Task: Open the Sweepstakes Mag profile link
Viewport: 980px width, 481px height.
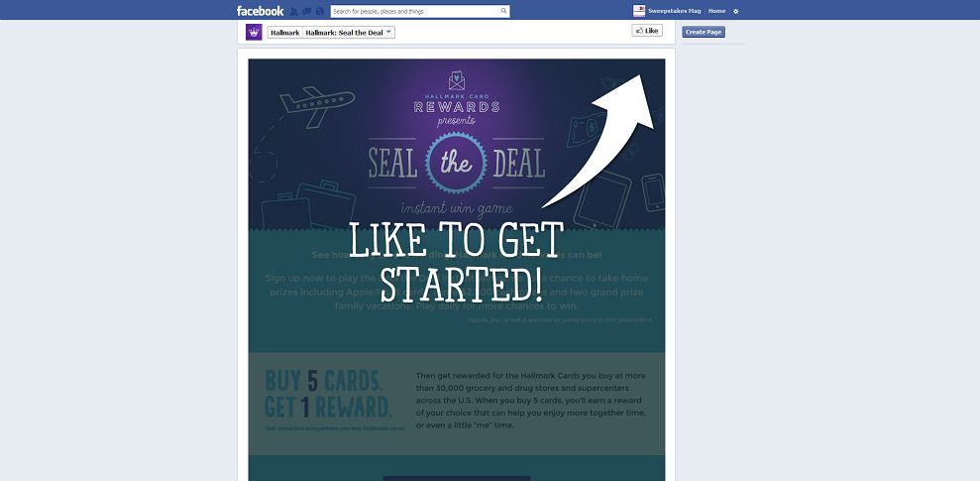Action: click(x=675, y=11)
